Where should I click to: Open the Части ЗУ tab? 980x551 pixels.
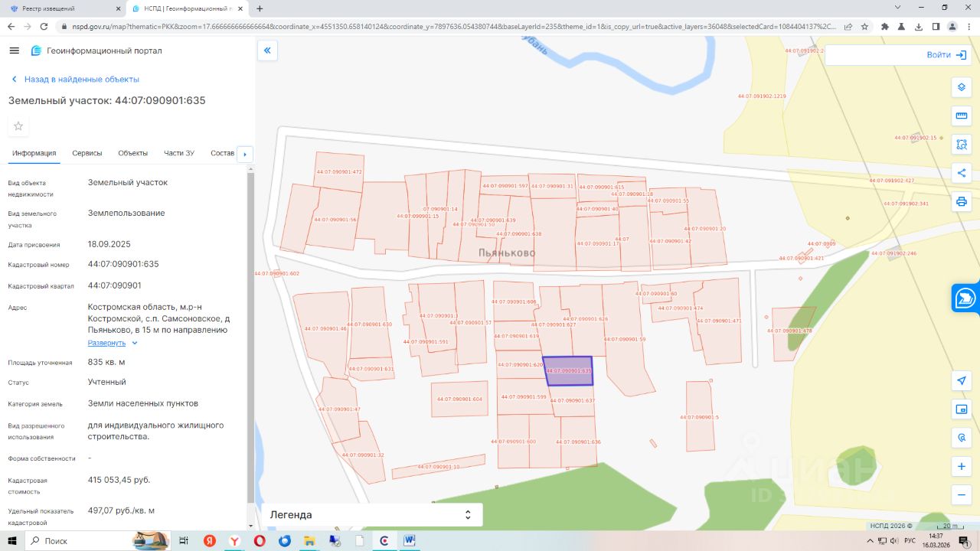(x=179, y=153)
